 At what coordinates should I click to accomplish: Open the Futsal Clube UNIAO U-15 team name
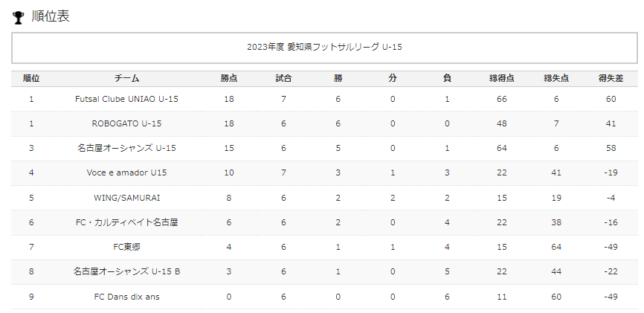click(x=126, y=99)
